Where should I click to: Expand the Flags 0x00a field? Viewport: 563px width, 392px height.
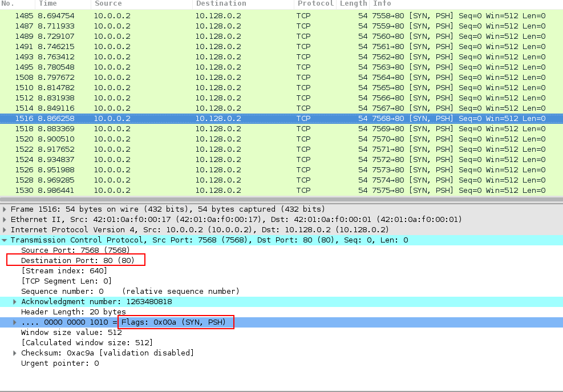pos(15,322)
